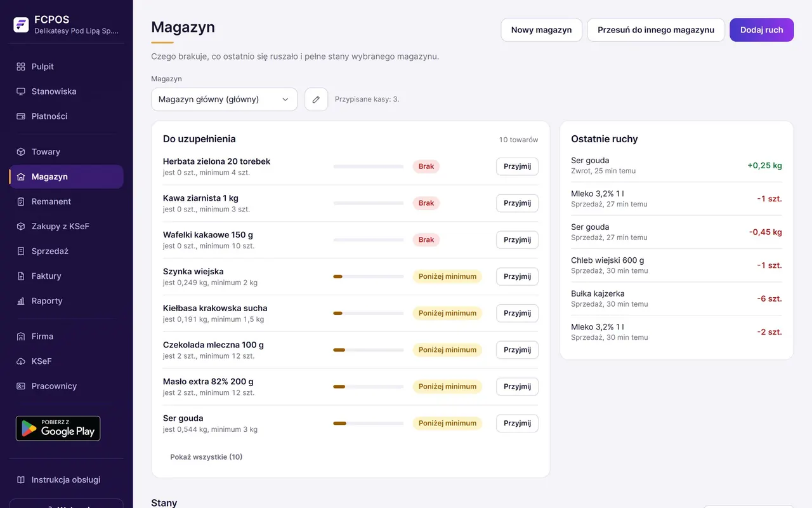Select Magazyn in the sidebar menu
Viewport: 812px width, 508px height.
click(x=66, y=177)
